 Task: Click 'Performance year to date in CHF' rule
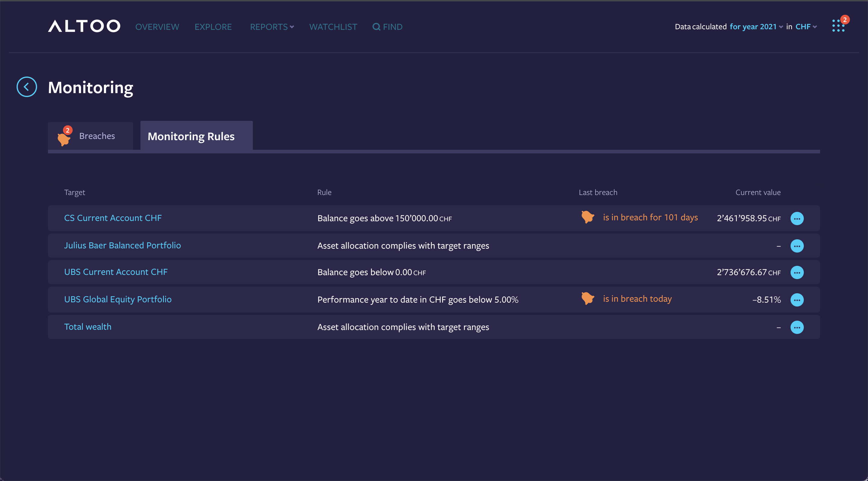(x=418, y=300)
